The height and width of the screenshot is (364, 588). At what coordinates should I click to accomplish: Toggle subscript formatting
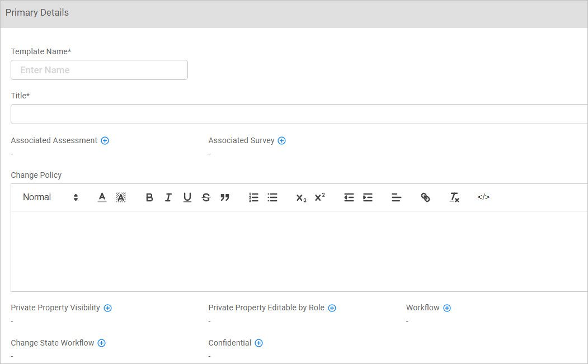tap(301, 197)
